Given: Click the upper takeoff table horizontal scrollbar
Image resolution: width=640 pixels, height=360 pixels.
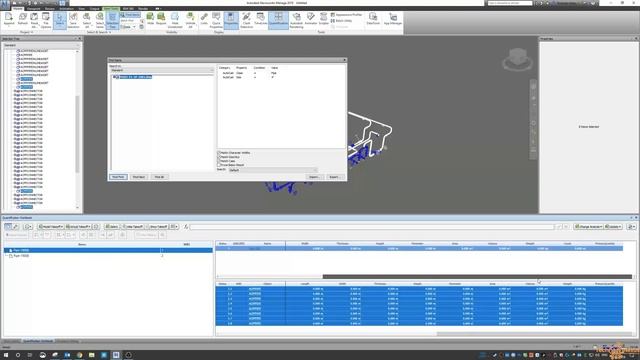Looking at the screenshot, I should [x=477, y=276].
